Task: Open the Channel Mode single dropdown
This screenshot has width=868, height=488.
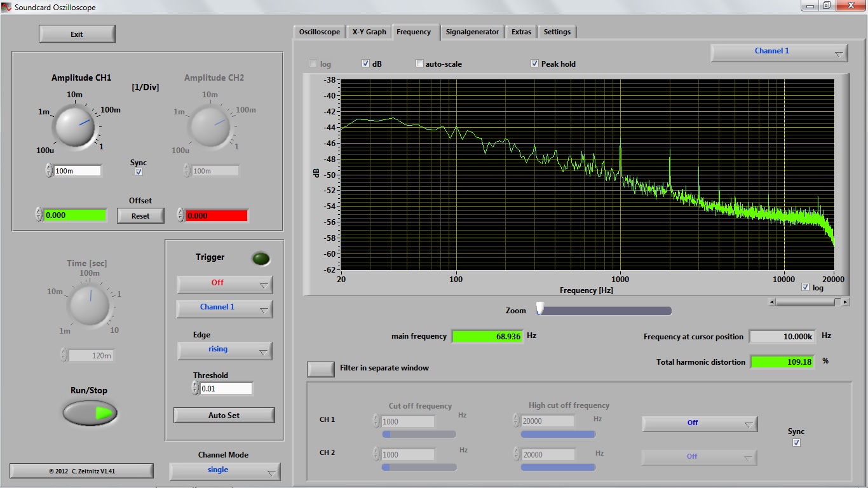Action: (x=224, y=471)
